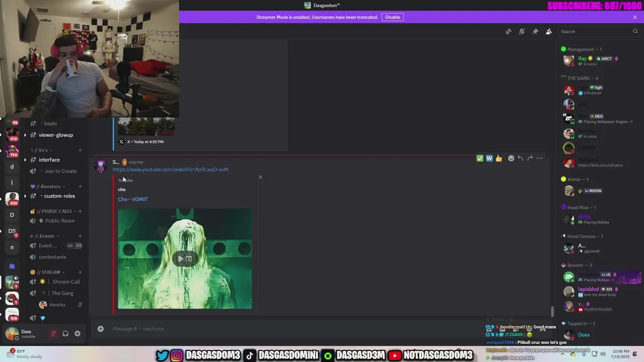The image size is (644, 362).
Task: Join the contestants voice channel
Action: [x=52, y=257]
